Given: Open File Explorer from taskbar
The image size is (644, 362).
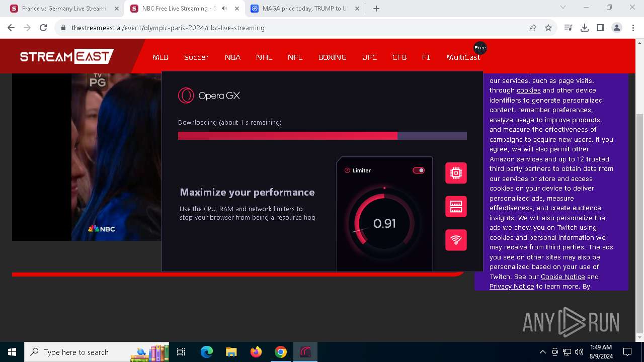Looking at the screenshot, I should tap(231, 352).
